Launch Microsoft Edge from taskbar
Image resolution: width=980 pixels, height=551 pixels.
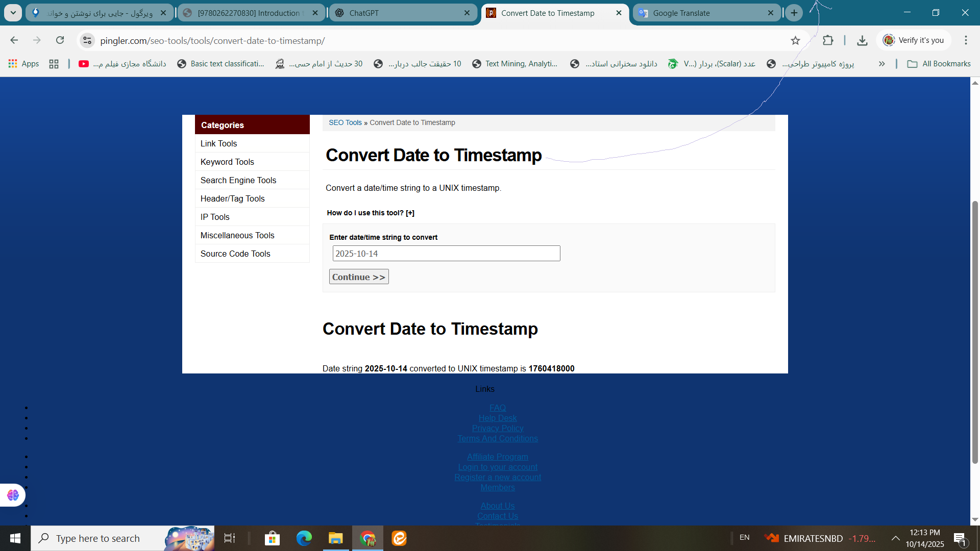tap(304, 538)
